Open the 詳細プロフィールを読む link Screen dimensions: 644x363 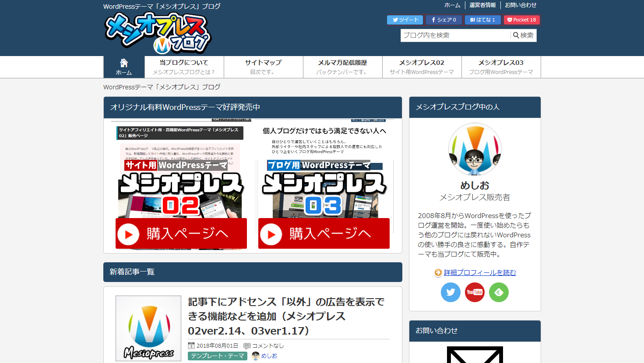point(480,273)
